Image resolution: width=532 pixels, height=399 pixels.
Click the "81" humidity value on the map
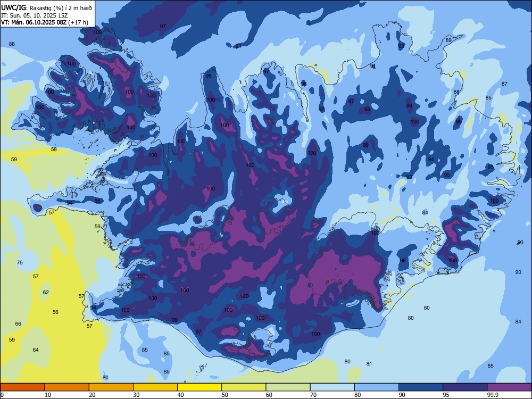[369, 364]
